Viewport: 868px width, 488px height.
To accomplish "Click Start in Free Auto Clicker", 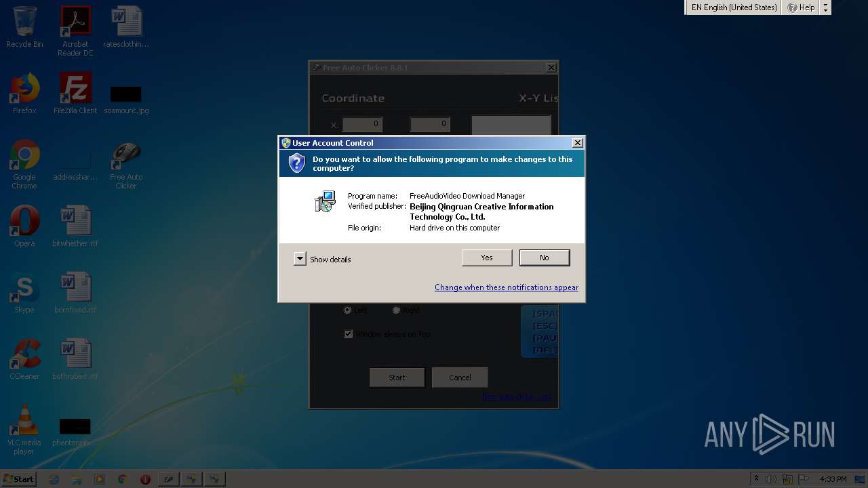I will tap(397, 378).
